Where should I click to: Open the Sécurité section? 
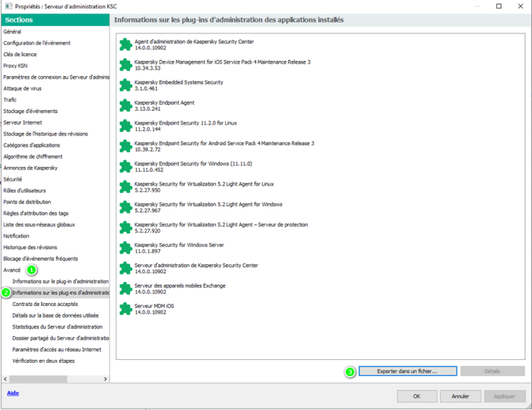[13, 179]
